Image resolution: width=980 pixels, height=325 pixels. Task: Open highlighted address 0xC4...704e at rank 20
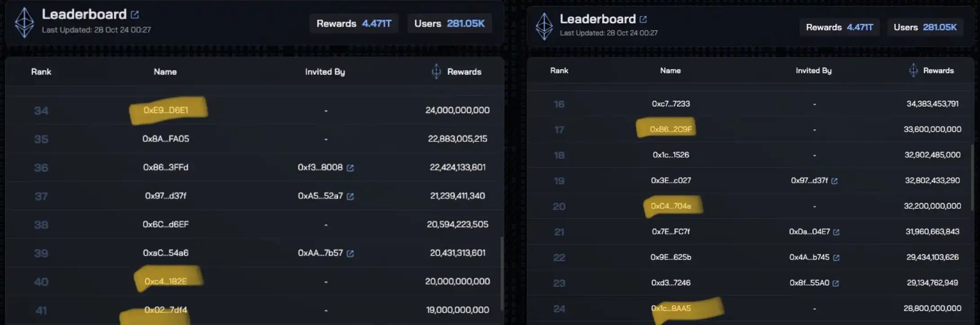(x=671, y=206)
